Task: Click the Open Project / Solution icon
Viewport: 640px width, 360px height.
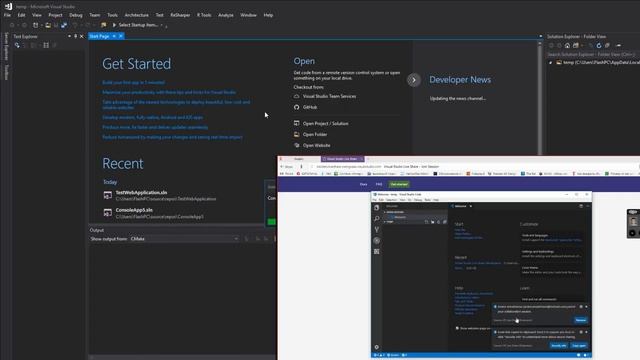Action: tap(297, 123)
